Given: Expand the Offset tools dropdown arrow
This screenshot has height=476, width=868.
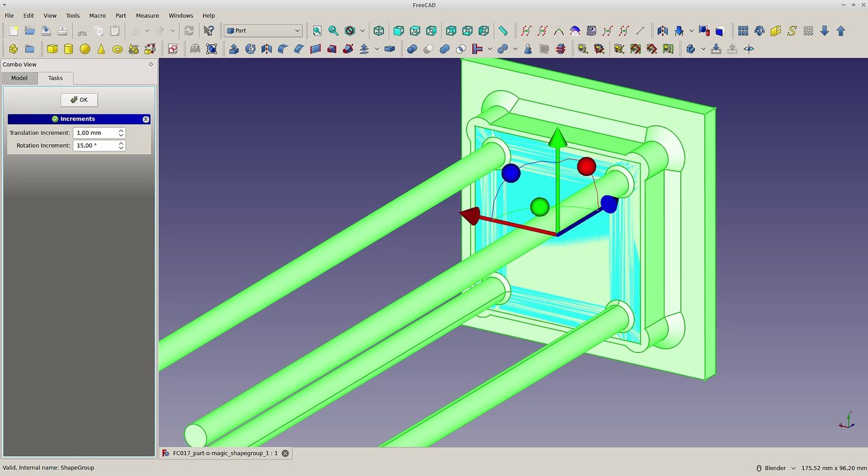Looking at the screenshot, I should pos(377,49).
